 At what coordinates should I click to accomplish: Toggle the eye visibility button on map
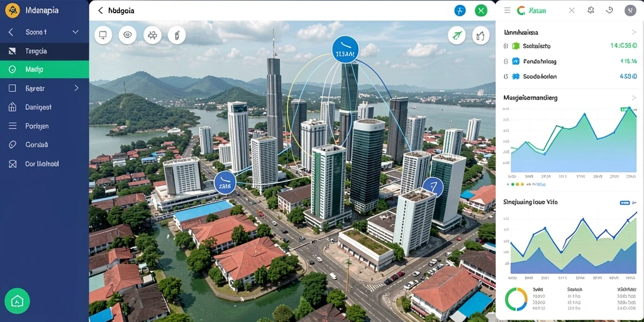pyautogui.click(x=128, y=35)
